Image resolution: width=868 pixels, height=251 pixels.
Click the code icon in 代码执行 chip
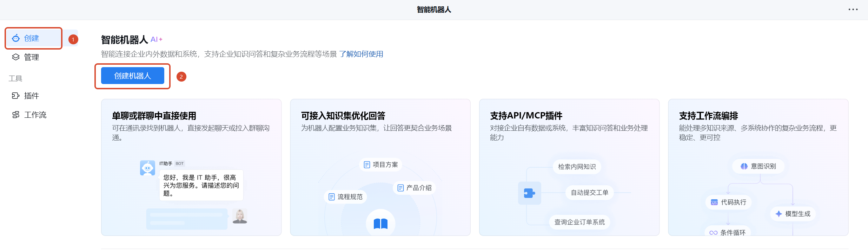714,202
